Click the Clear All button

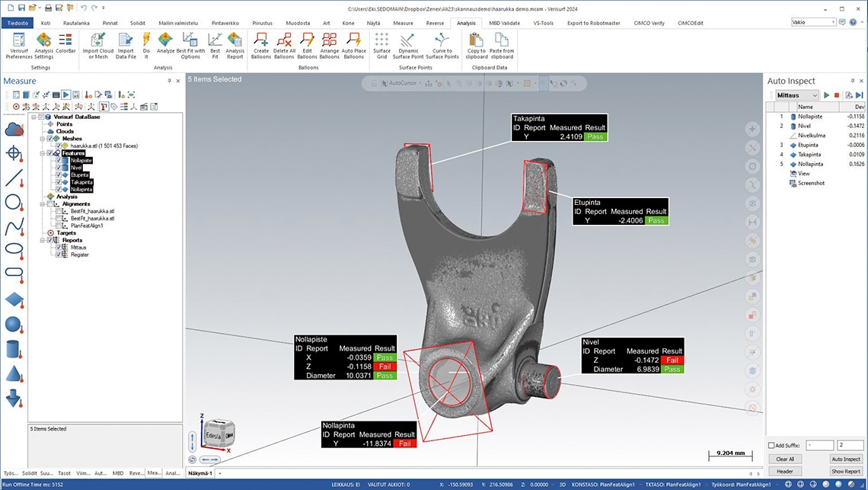point(785,459)
